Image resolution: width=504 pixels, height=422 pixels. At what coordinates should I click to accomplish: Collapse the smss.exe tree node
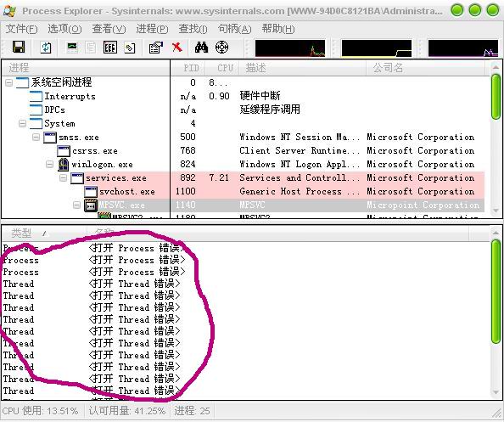(x=36, y=138)
